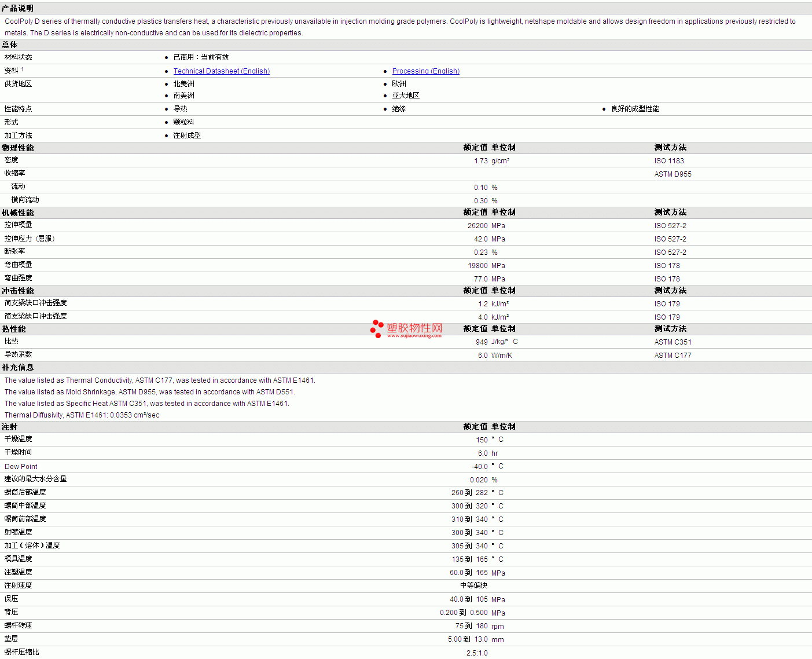Click the ISO 1183 test method
Viewport: 812px width, 659px height.
[669, 161]
